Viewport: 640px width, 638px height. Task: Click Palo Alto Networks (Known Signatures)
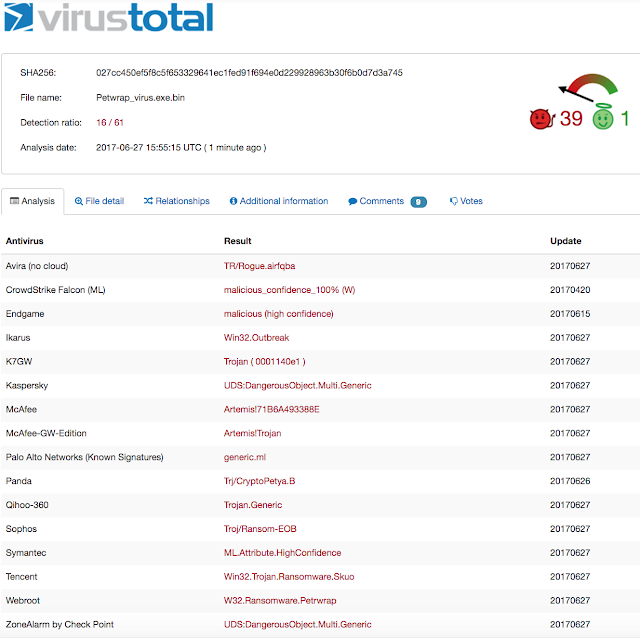pyautogui.click(x=84, y=457)
